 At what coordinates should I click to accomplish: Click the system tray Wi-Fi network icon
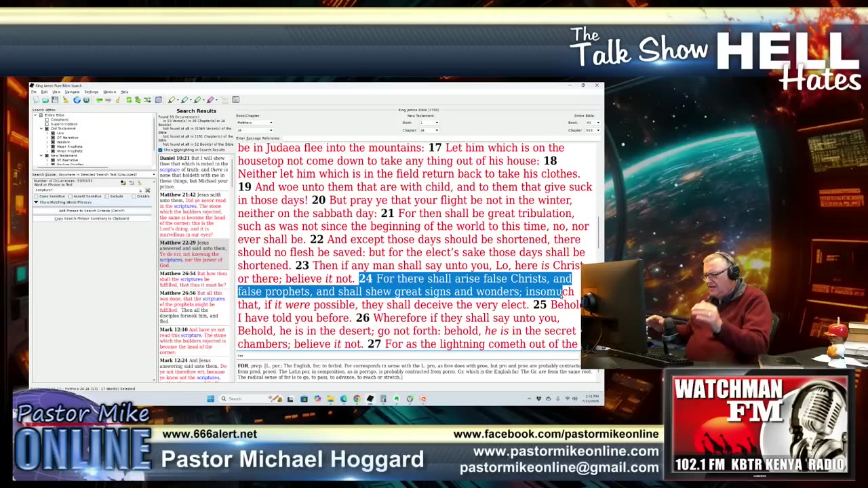coord(568,399)
